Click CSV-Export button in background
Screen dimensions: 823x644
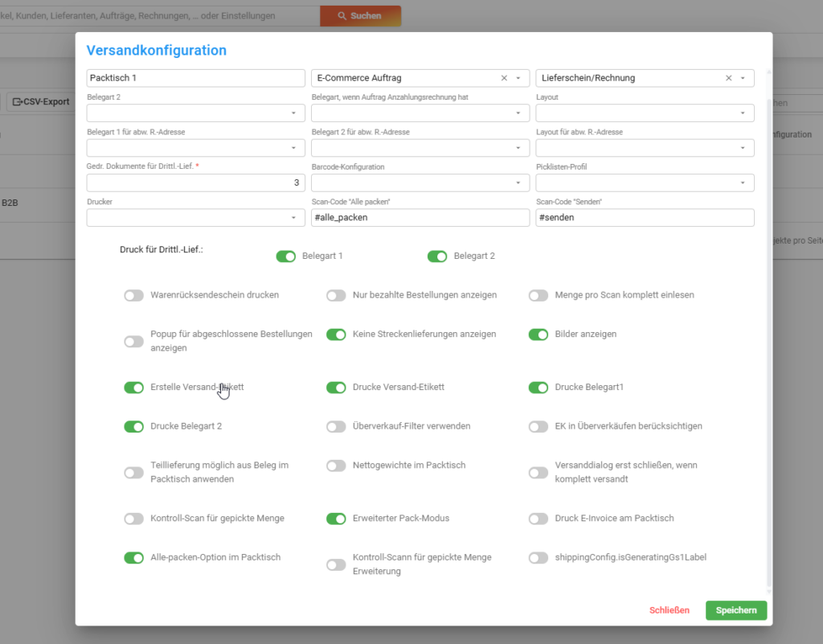tap(41, 102)
